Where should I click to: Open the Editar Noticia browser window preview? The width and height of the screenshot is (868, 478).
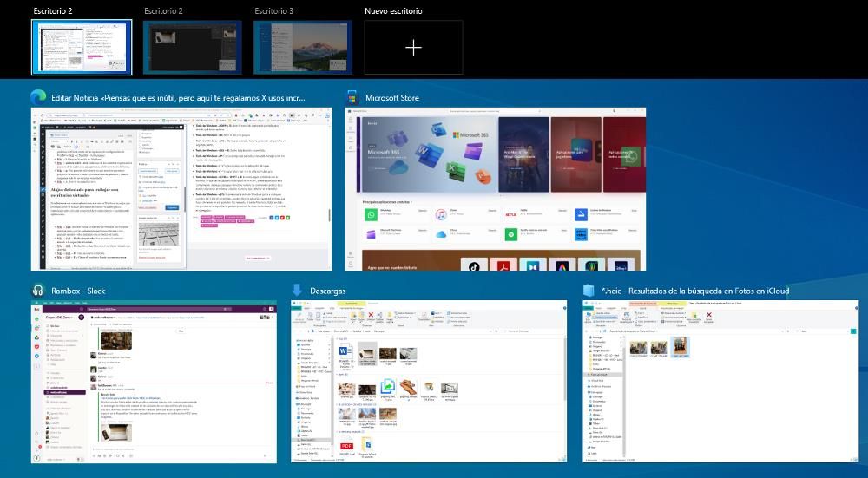pyautogui.click(x=181, y=189)
